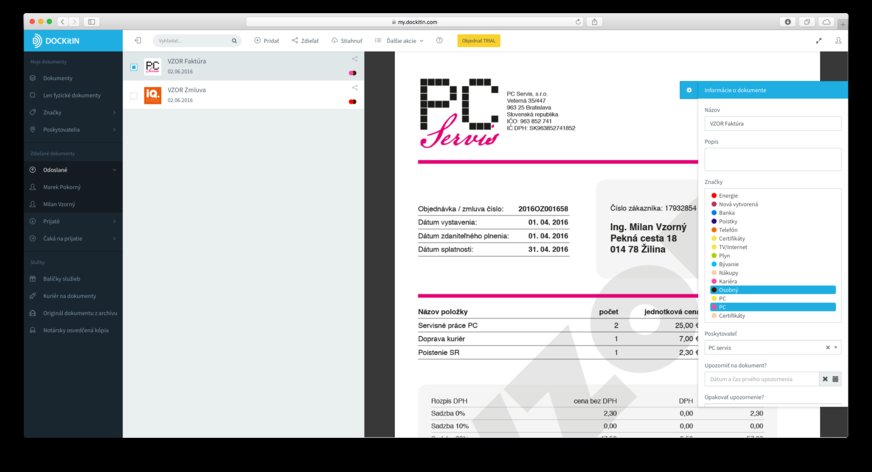Screen dimensions: 872x472
Task: Open Kuriér na dokumenty service link
Action: tap(70, 296)
